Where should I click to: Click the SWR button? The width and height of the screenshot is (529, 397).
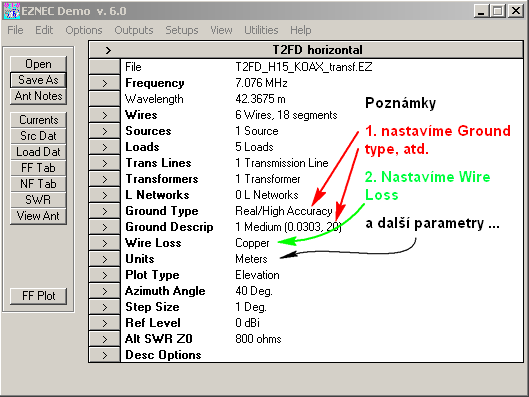pos(38,200)
